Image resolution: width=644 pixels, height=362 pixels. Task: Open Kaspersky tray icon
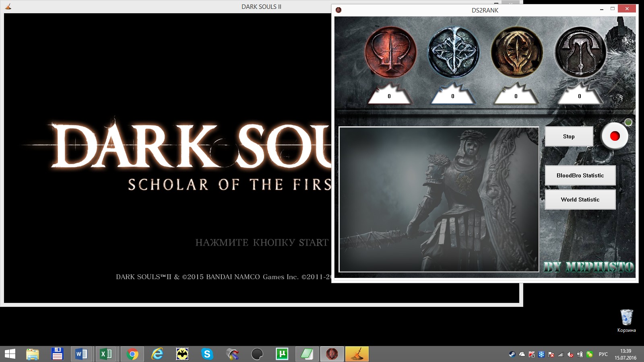[532, 354]
